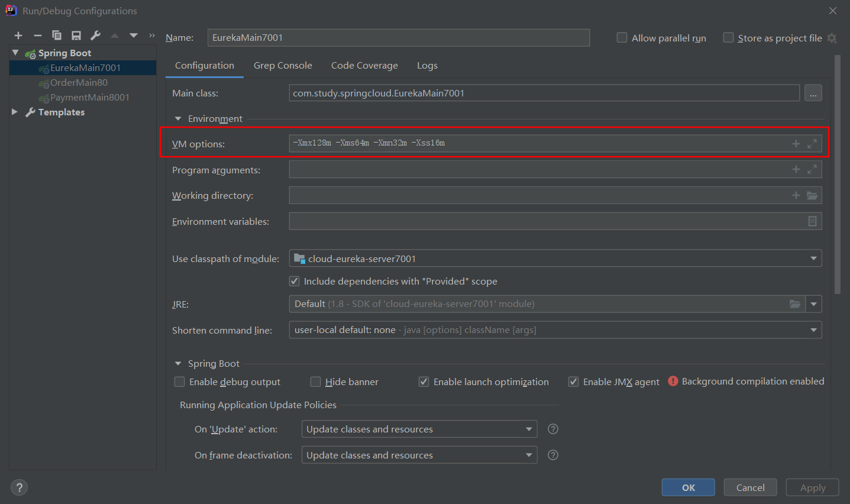Enable Allow parallel run
850x504 pixels.
(622, 38)
